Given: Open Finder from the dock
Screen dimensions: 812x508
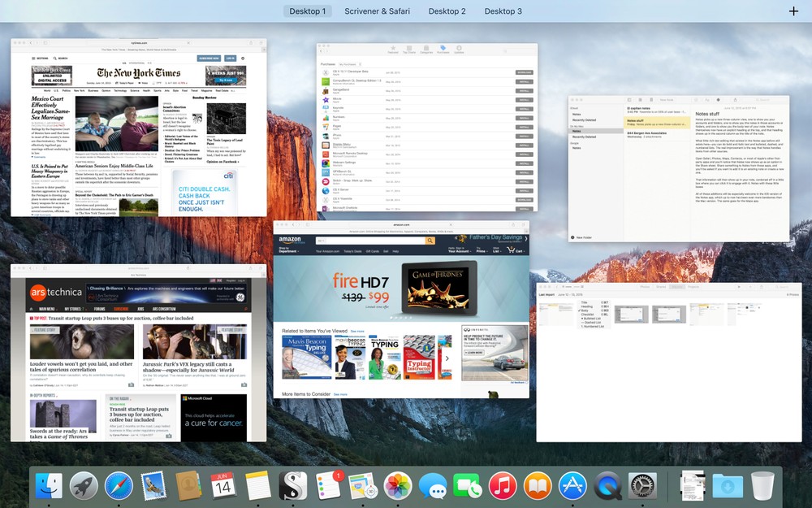Looking at the screenshot, I should click(x=50, y=486).
